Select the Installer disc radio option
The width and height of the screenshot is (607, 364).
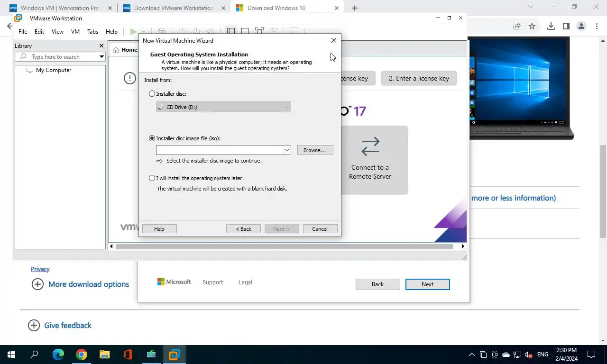click(x=152, y=94)
